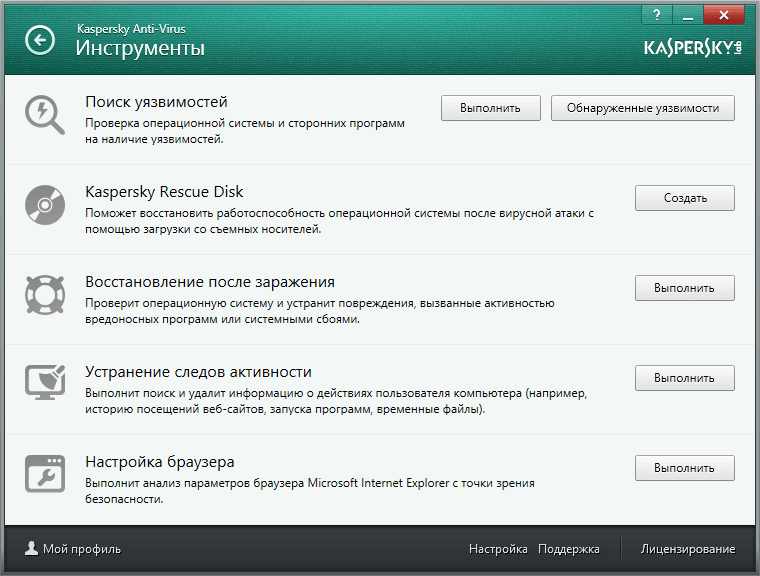Click the Kaspersky Rescue Disk disc icon

(x=45, y=205)
